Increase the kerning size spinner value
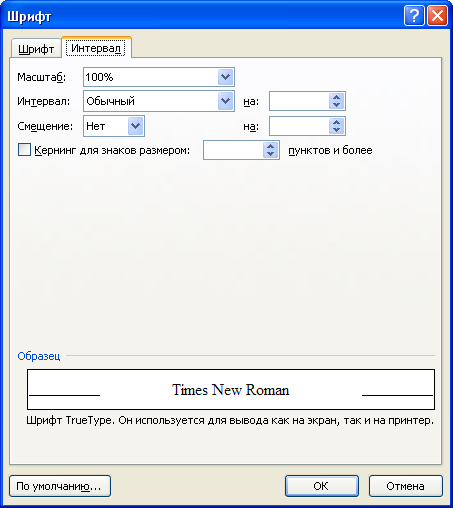The height and width of the screenshot is (508, 453). tap(271, 146)
